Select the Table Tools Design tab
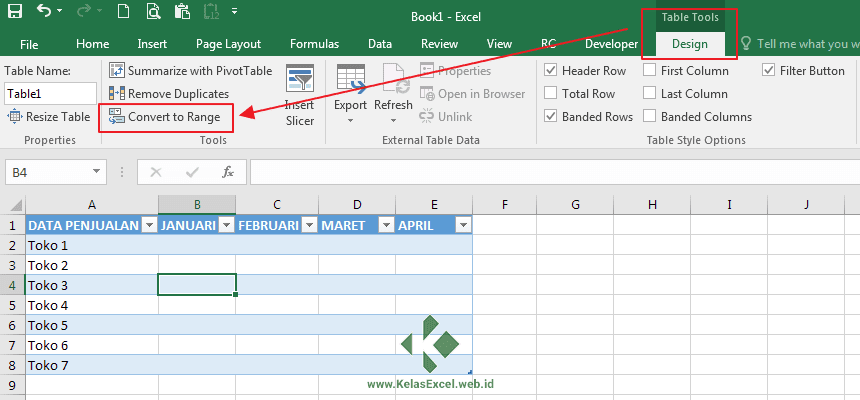This screenshot has height=400, width=860. click(689, 44)
